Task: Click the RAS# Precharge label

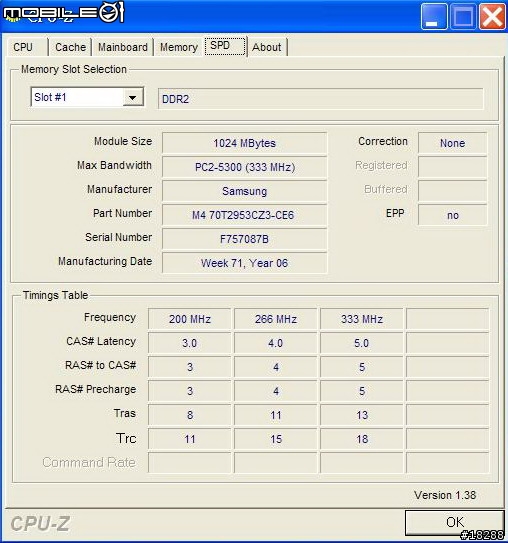Action: (x=96, y=389)
